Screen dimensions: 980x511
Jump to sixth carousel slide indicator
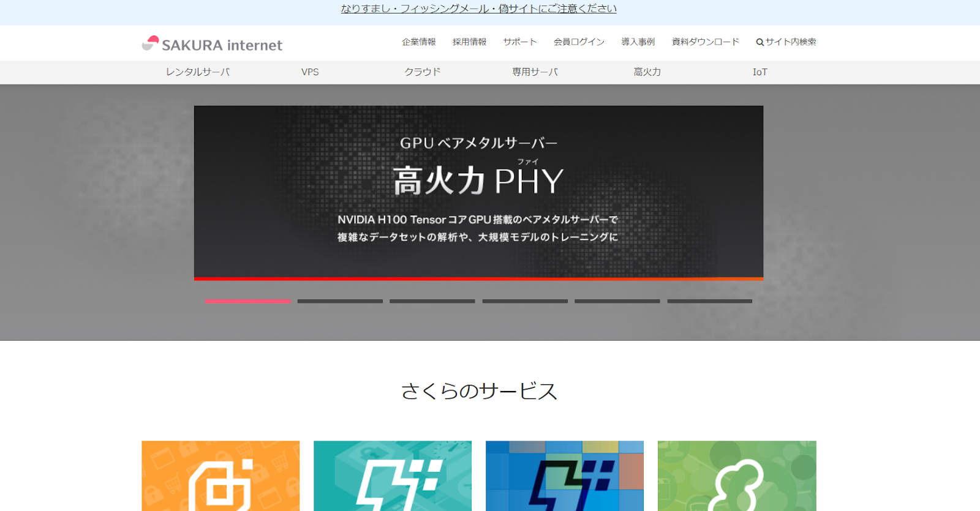tap(710, 301)
